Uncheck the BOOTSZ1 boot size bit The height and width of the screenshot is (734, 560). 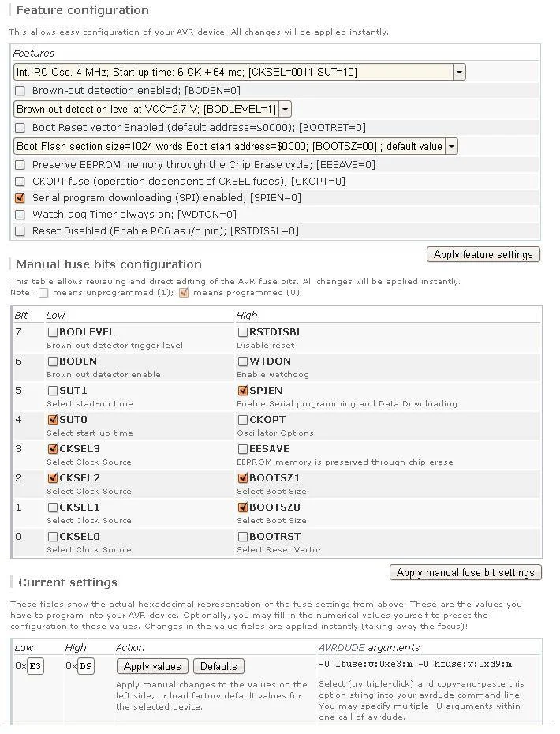point(243,478)
